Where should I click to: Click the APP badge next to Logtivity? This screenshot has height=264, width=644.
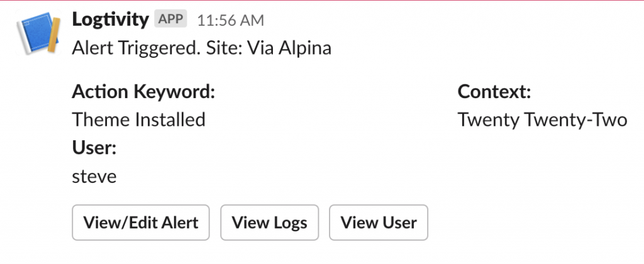[170, 19]
